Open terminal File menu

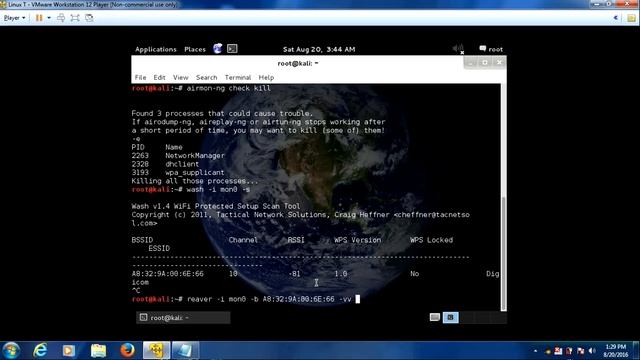click(140, 78)
